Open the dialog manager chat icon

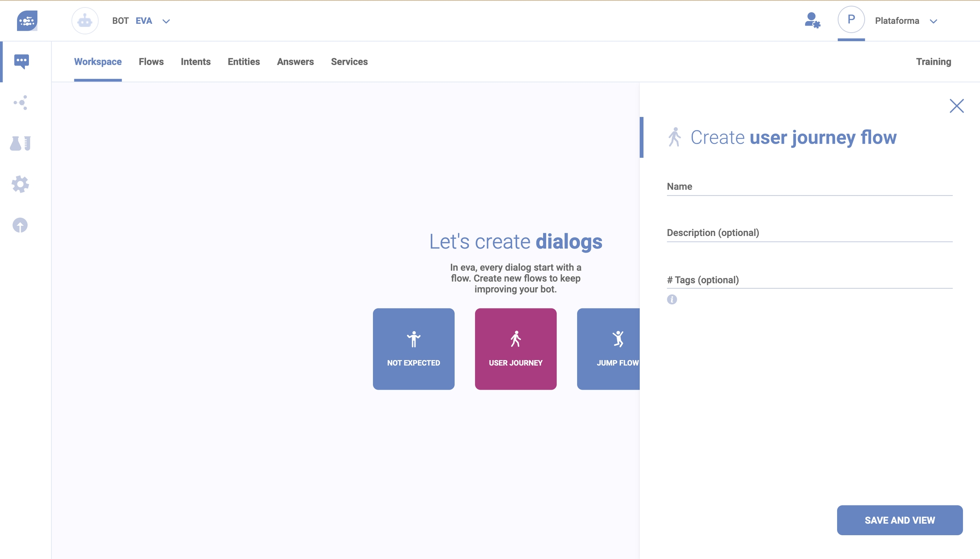21,61
